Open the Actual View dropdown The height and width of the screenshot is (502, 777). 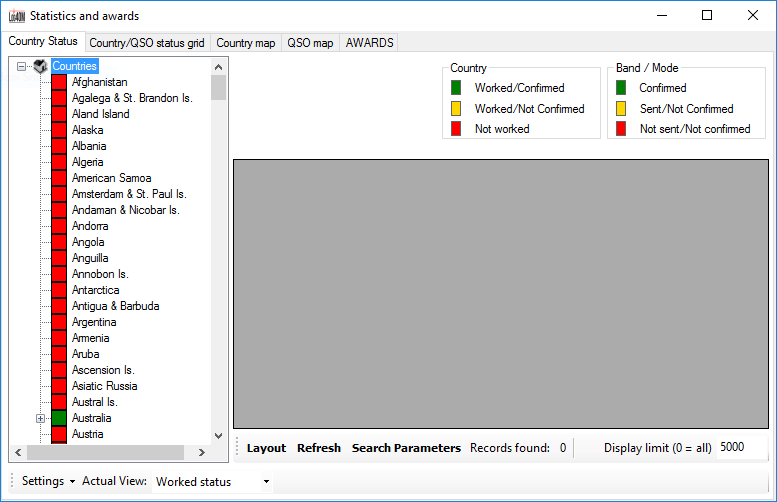[266, 481]
